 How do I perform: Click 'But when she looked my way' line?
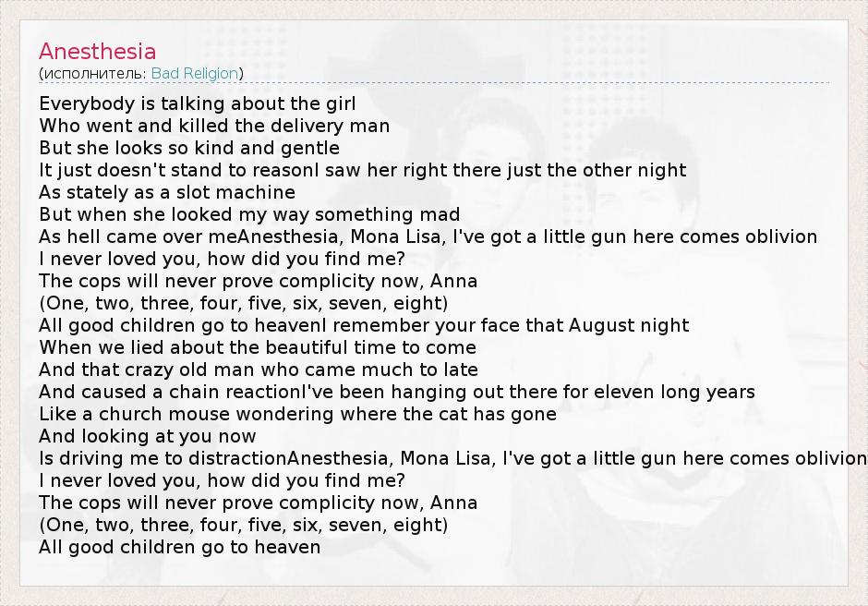(249, 214)
